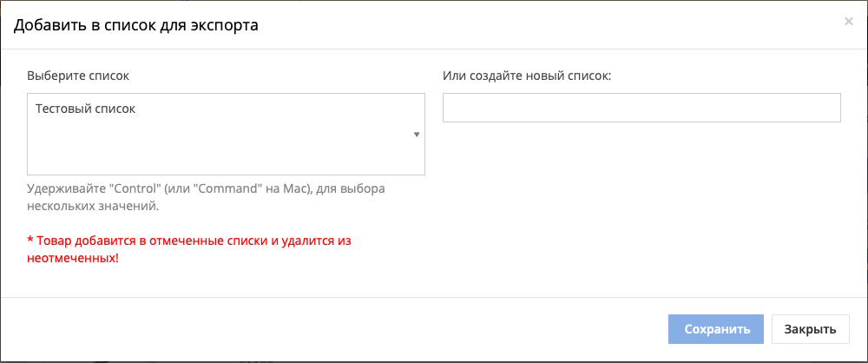
Task: Focus the new list name input field
Action: click(641, 109)
